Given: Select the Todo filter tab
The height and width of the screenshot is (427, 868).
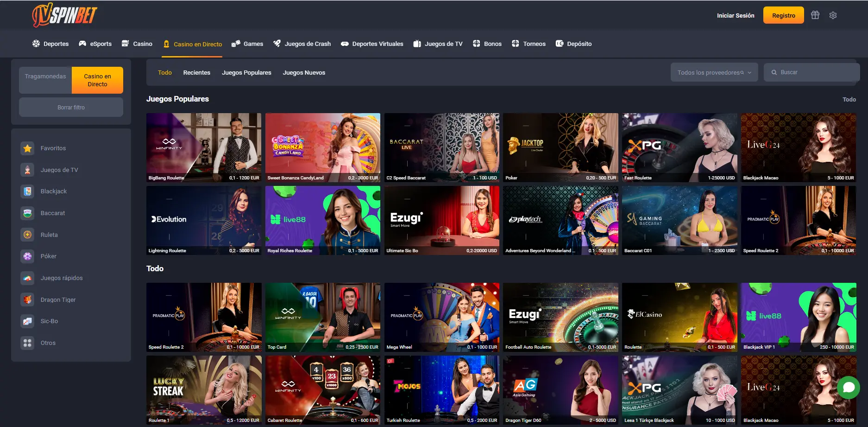Looking at the screenshot, I should pos(164,73).
